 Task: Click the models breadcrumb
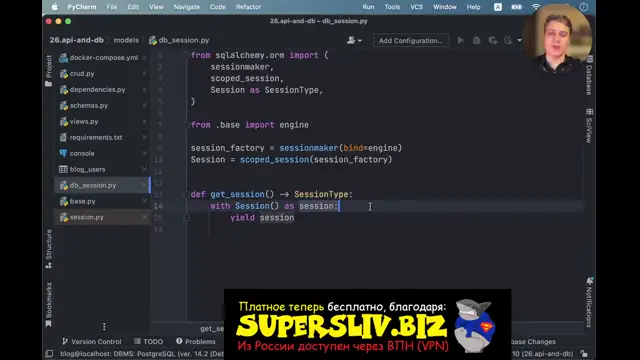point(126,40)
